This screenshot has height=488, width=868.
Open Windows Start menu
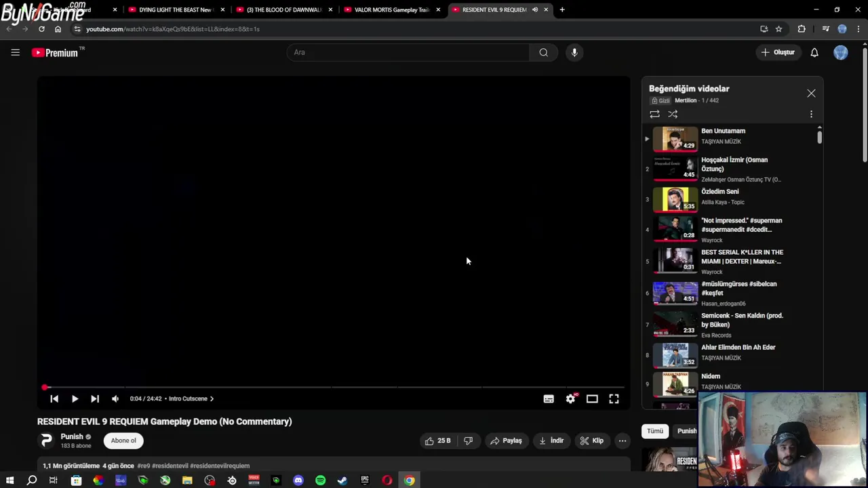(9, 481)
